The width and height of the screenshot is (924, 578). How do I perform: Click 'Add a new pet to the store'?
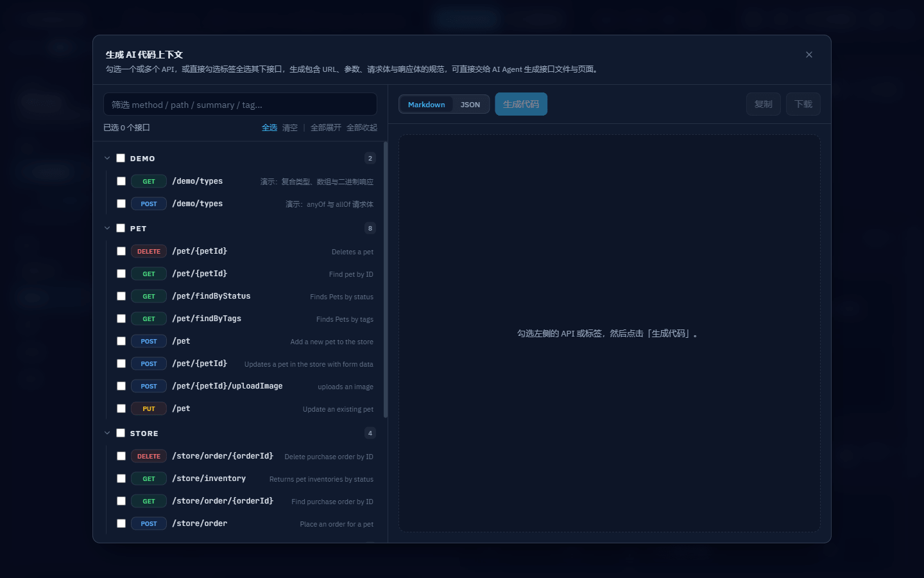point(332,342)
